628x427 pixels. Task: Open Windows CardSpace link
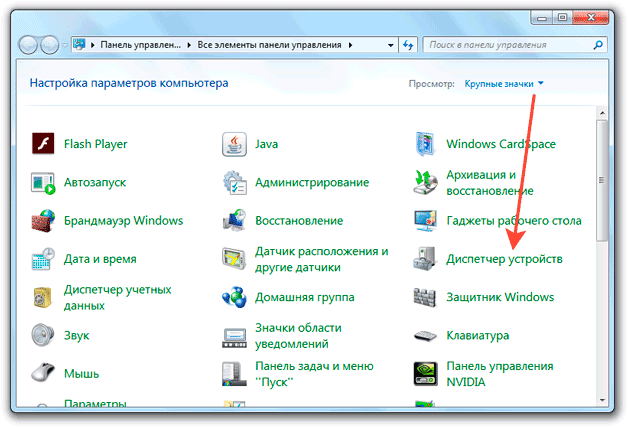tap(501, 144)
